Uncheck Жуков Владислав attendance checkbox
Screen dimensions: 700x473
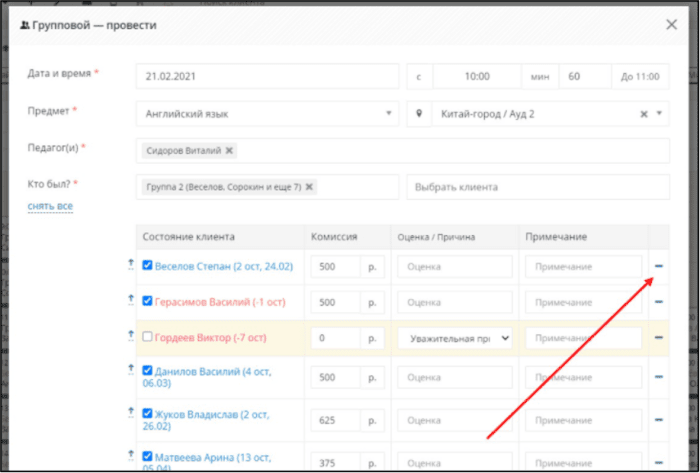coord(147,413)
